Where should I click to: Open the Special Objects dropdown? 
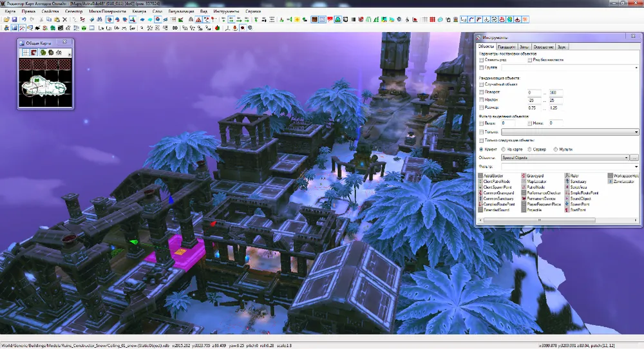click(x=627, y=157)
